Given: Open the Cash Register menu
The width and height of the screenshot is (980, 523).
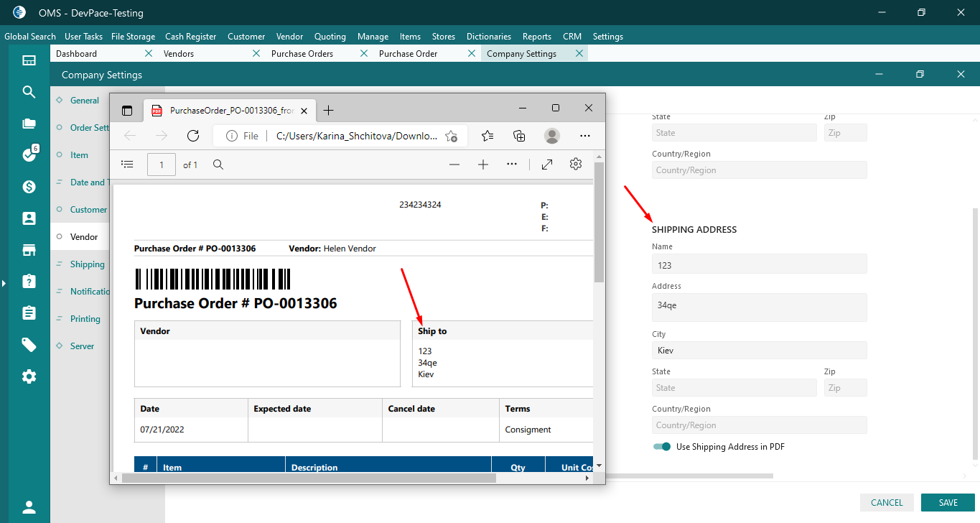Looking at the screenshot, I should tap(190, 37).
